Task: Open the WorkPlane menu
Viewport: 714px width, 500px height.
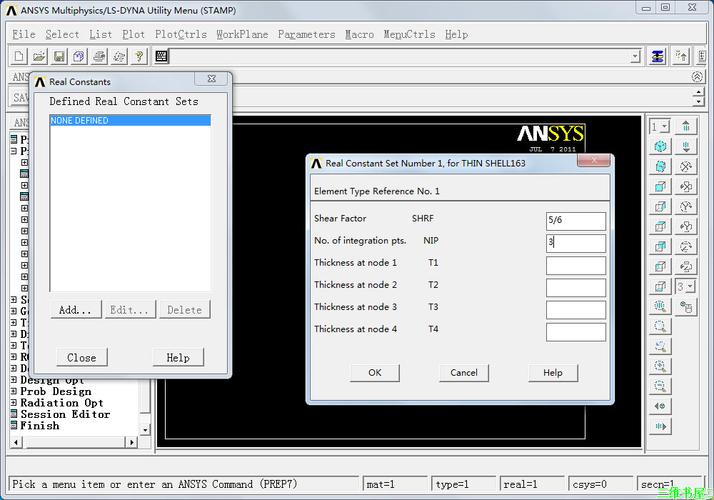Action: 242,34
